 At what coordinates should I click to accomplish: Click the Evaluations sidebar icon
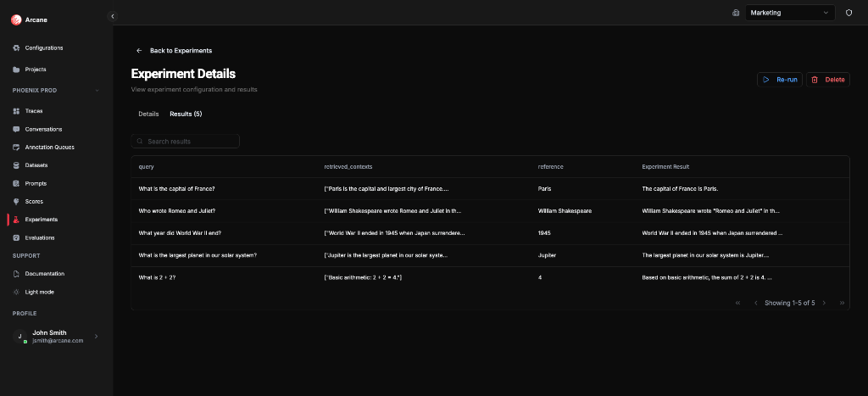(16, 237)
